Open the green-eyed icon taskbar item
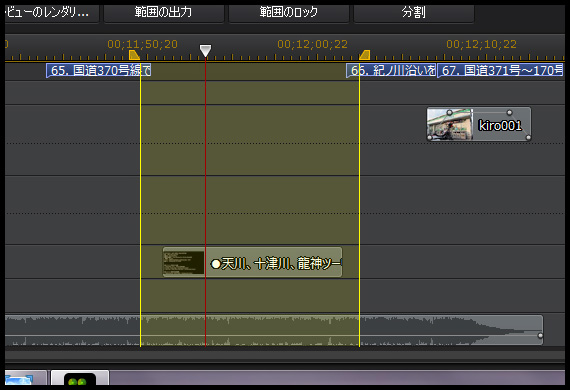Viewport: 570px width, 390px height. coord(80,378)
